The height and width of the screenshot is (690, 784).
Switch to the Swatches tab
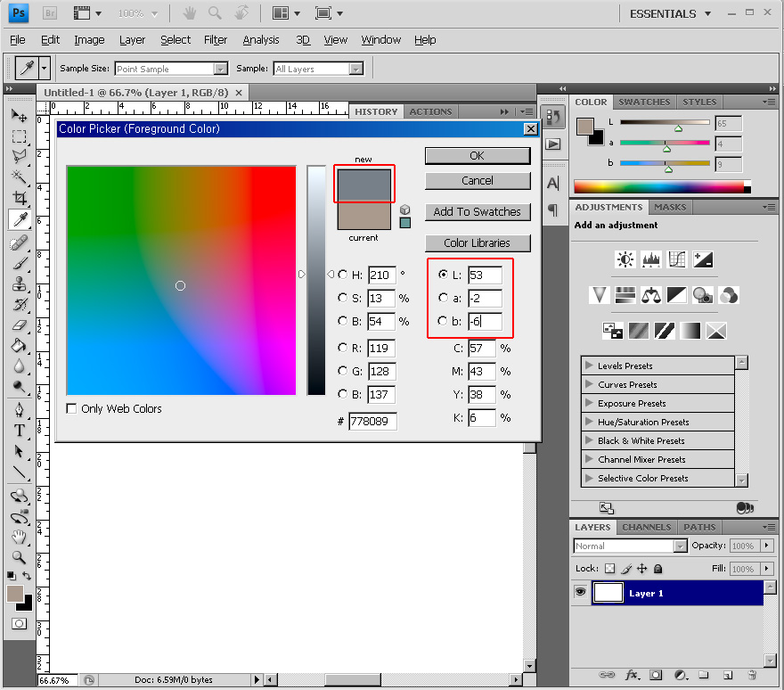tap(644, 102)
